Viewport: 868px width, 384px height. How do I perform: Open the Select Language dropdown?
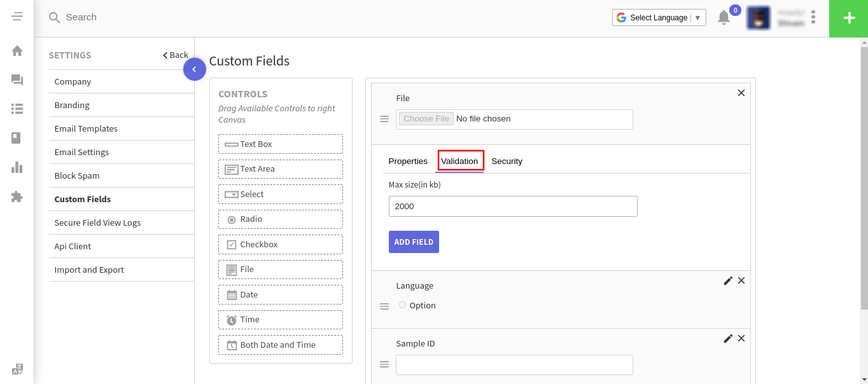[x=659, y=17]
